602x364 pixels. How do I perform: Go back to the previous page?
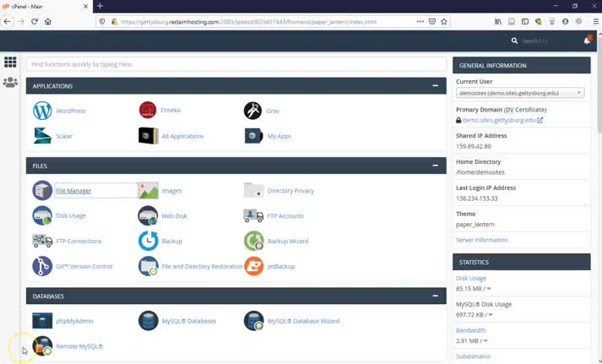tap(8, 21)
